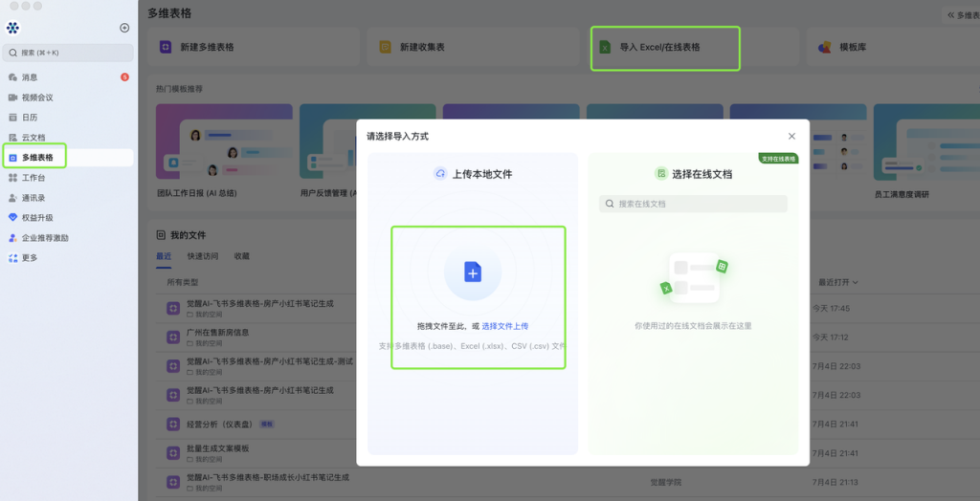Open file 批量生成文案模板
This screenshot has width=980, height=501.
pos(217,448)
